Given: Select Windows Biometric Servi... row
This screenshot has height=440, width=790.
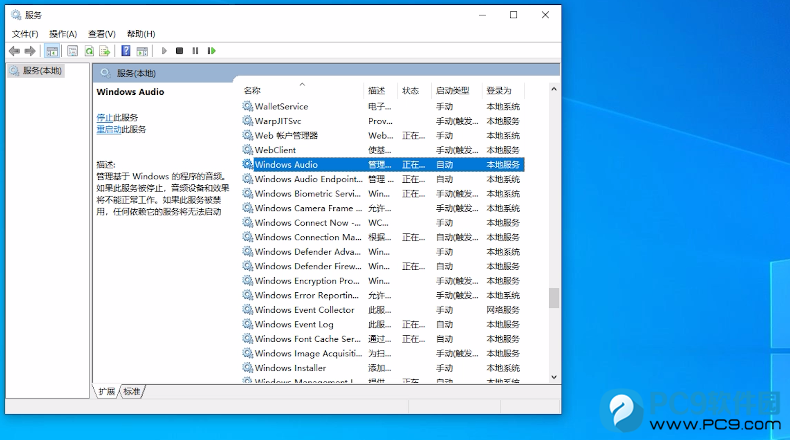Looking at the screenshot, I should pos(383,194).
